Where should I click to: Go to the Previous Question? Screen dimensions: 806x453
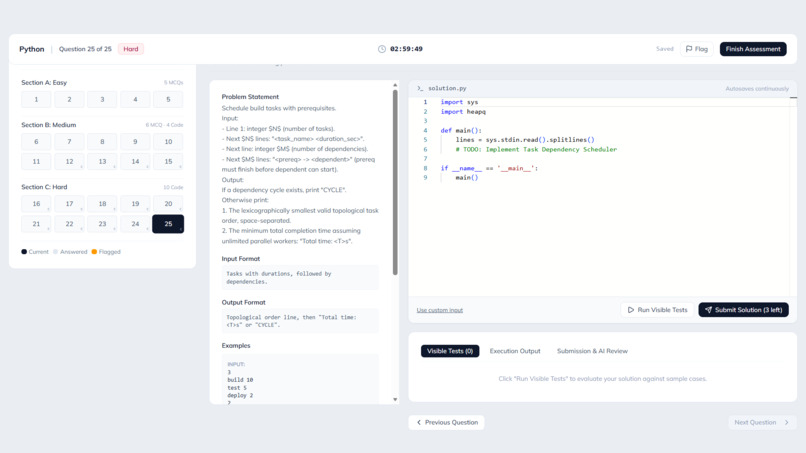point(446,422)
